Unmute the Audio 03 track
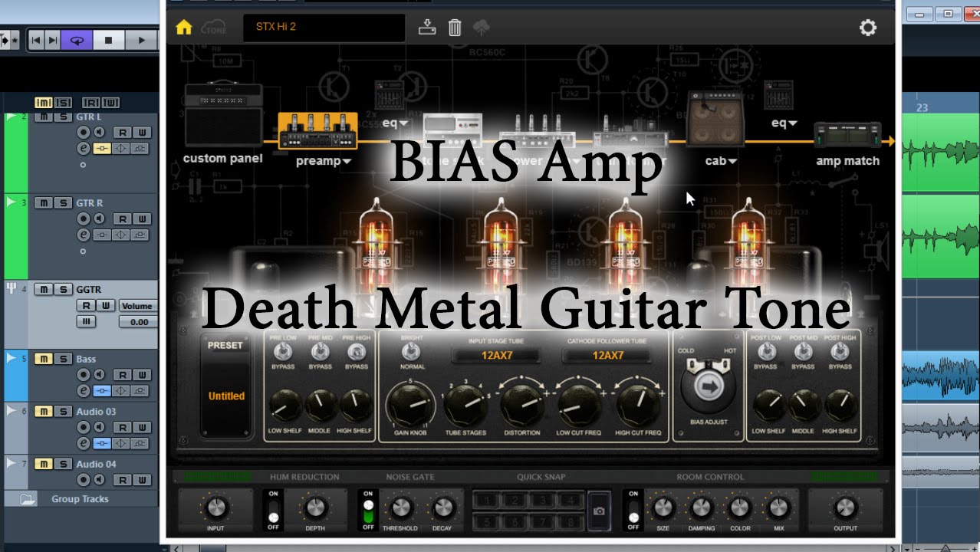980x552 pixels. click(x=44, y=412)
